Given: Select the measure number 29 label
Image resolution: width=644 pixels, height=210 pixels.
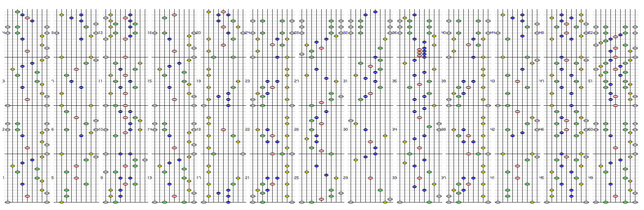Looking at the screenshot, I should click(345, 178).
